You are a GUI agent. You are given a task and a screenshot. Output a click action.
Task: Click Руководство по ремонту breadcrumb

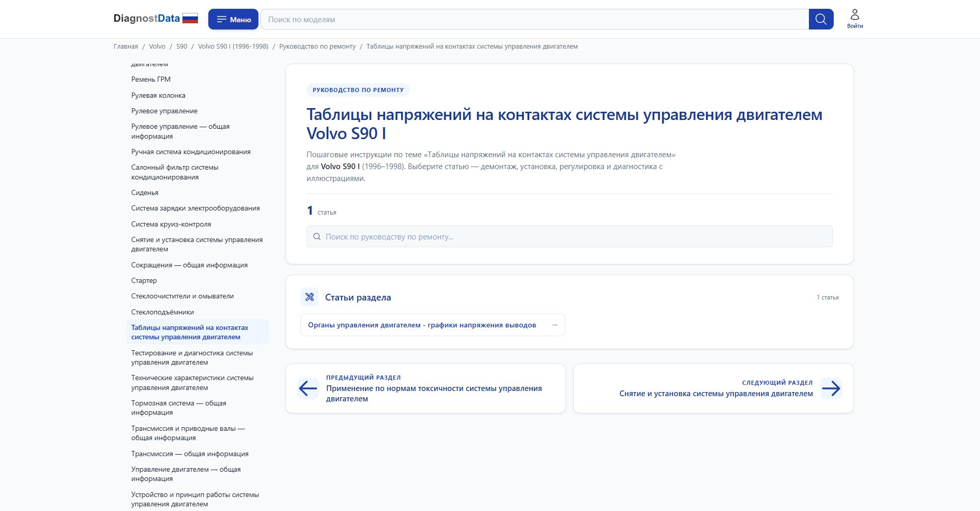(317, 47)
